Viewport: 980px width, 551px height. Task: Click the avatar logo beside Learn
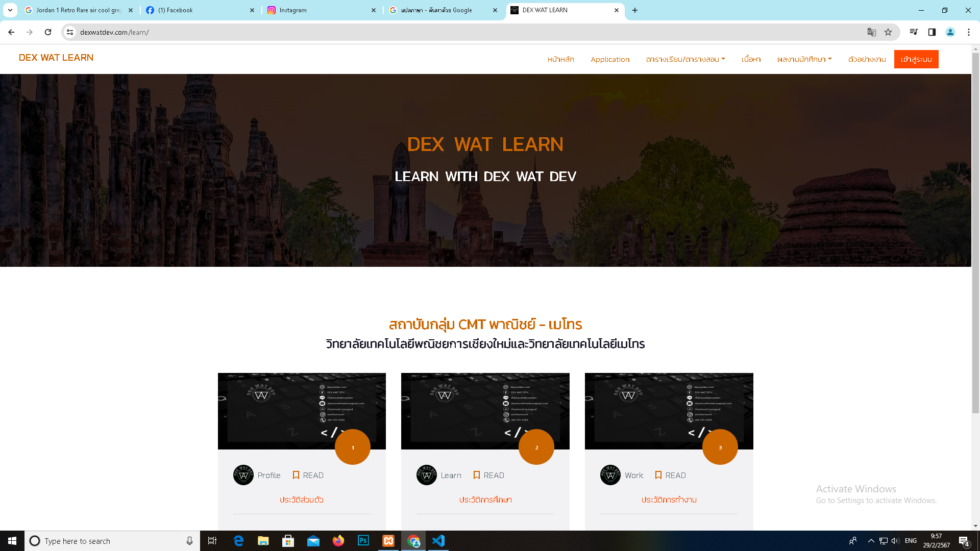click(x=427, y=475)
